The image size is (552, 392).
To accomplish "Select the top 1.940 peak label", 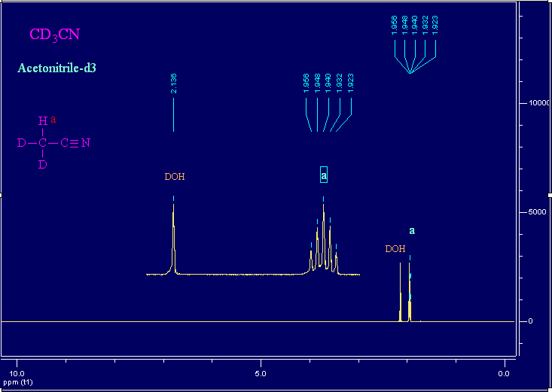I will tap(414, 26).
